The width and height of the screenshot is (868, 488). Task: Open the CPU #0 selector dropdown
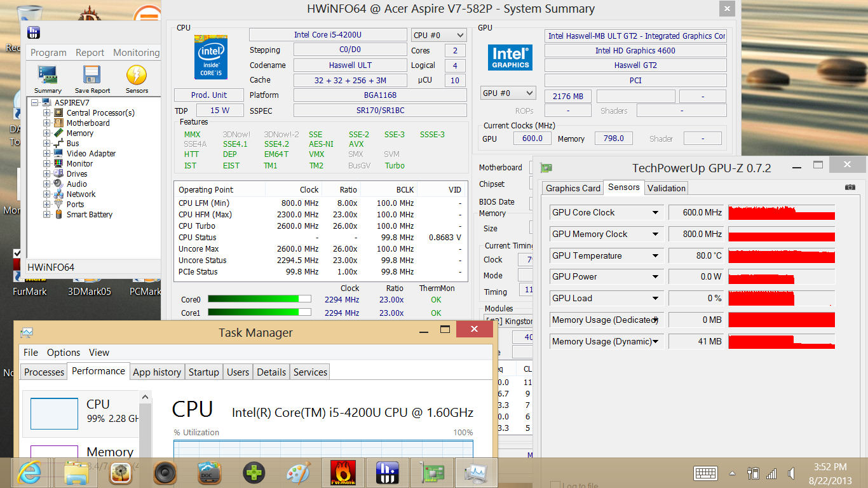coord(438,36)
